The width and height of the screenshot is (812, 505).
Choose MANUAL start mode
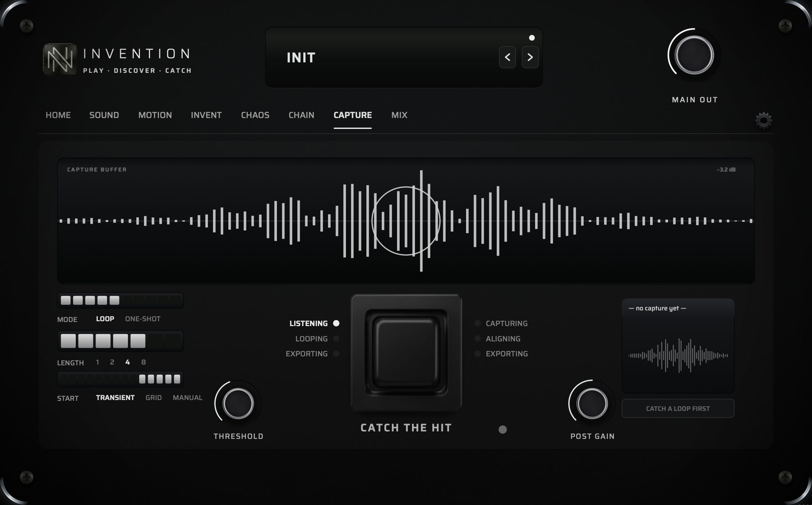188,398
